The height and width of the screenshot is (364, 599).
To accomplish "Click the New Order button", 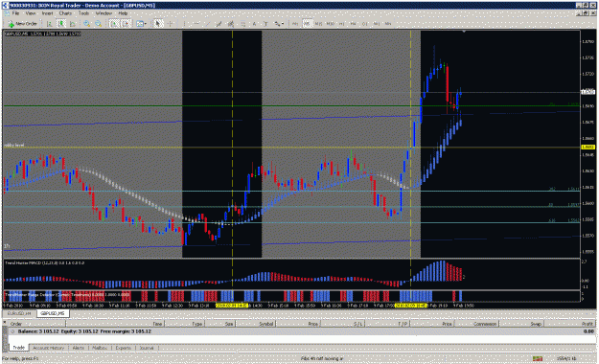I will pos(23,24).
